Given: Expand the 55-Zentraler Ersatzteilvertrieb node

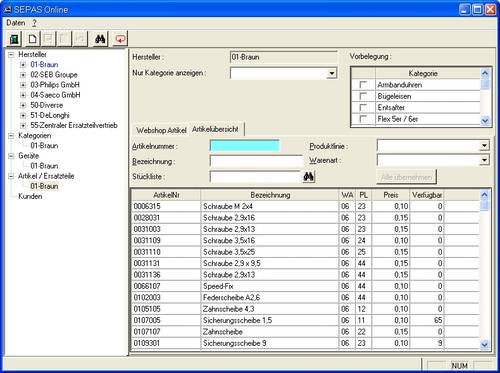Looking at the screenshot, I should (23, 126).
